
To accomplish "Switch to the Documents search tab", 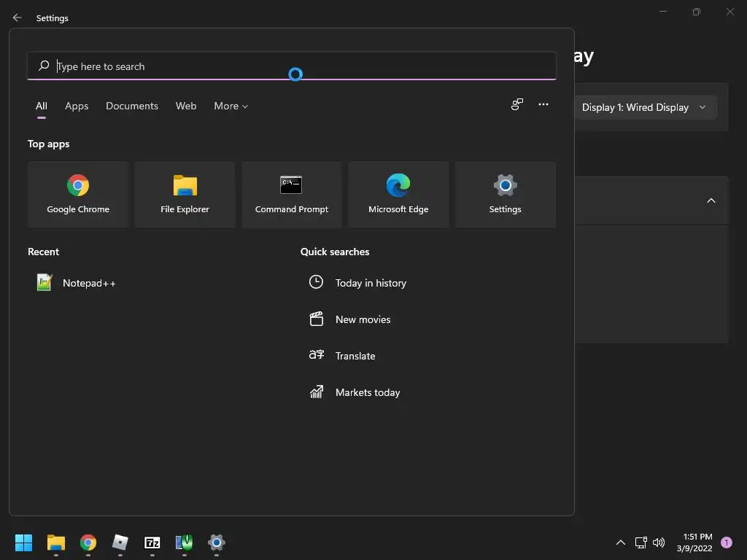I will (132, 106).
